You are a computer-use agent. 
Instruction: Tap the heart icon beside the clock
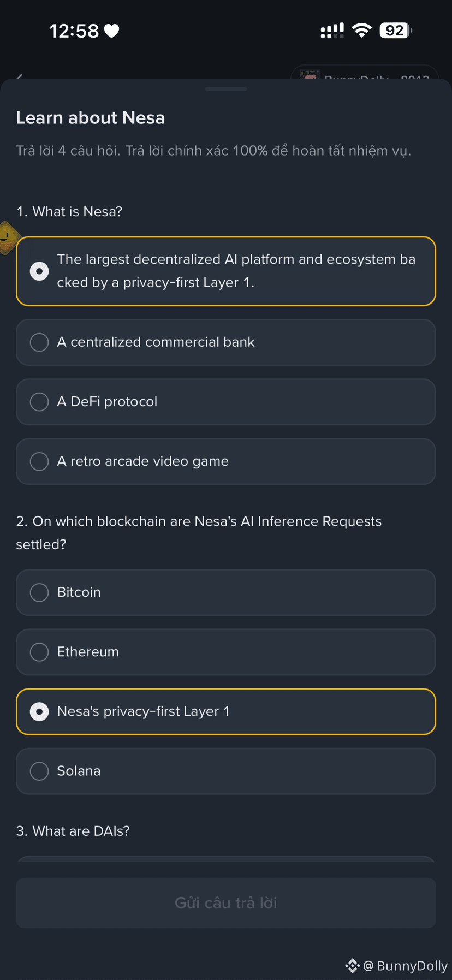click(111, 31)
